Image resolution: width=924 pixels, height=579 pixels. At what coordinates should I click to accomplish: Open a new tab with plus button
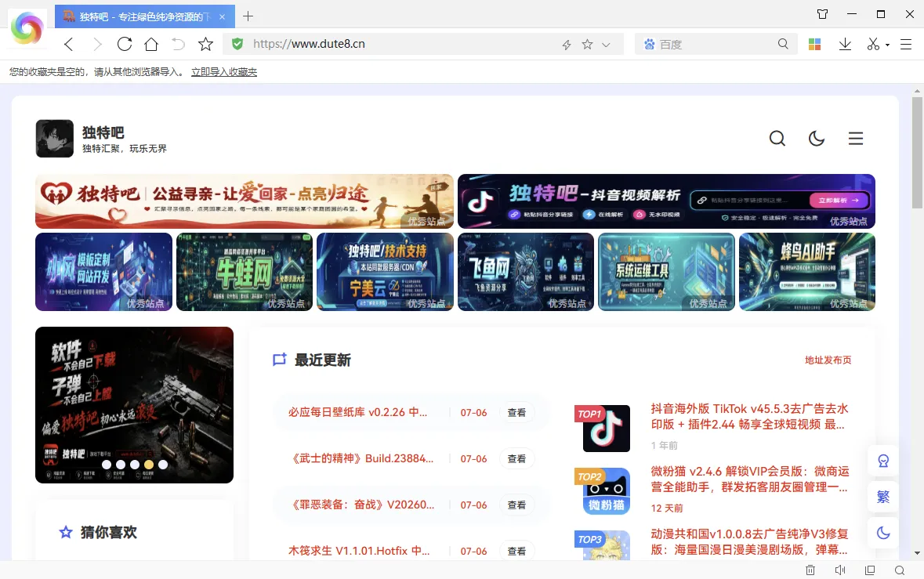tap(248, 16)
